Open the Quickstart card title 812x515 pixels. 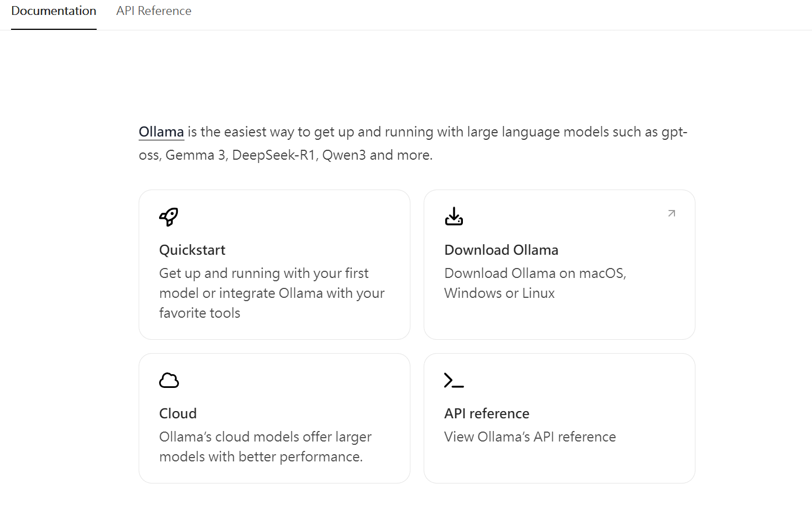(192, 250)
